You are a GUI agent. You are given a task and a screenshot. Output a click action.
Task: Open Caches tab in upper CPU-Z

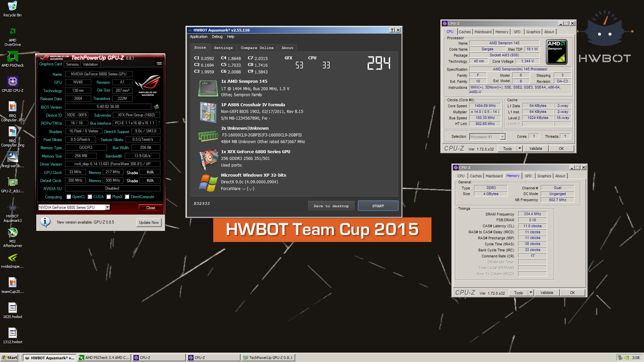pos(465,32)
